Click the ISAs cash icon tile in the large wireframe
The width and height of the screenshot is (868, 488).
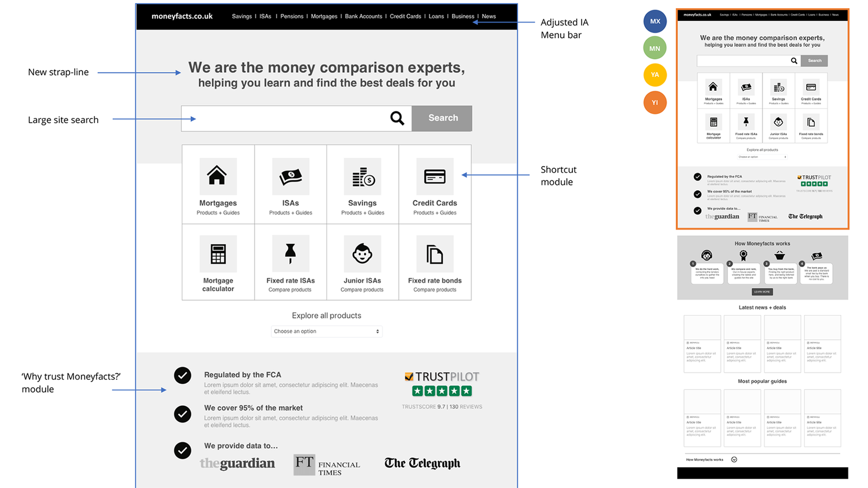[x=290, y=176]
